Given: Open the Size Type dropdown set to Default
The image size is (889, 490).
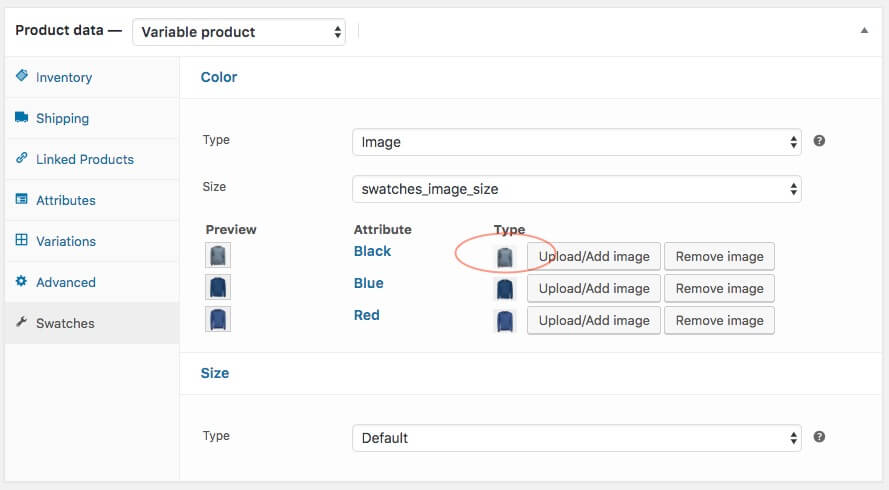Looking at the screenshot, I should click(x=576, y=438).
